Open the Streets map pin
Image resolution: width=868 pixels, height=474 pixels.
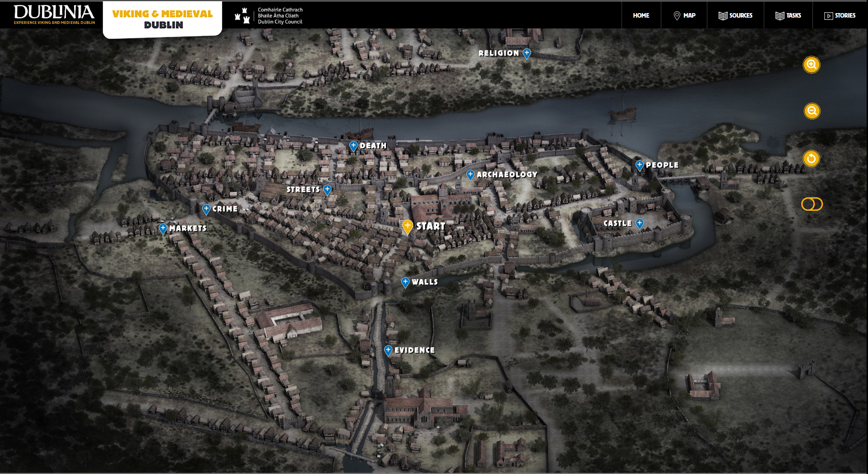pos(327,190)
